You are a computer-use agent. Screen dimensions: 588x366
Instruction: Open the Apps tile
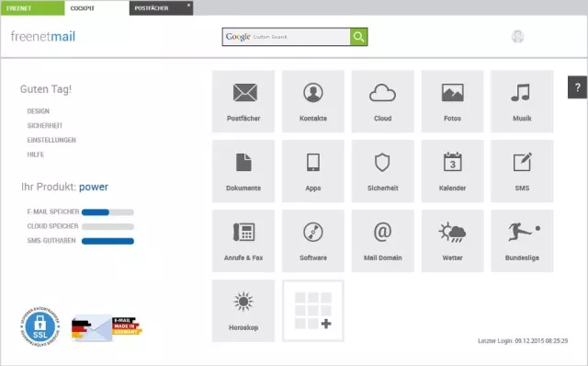[313, 171]
